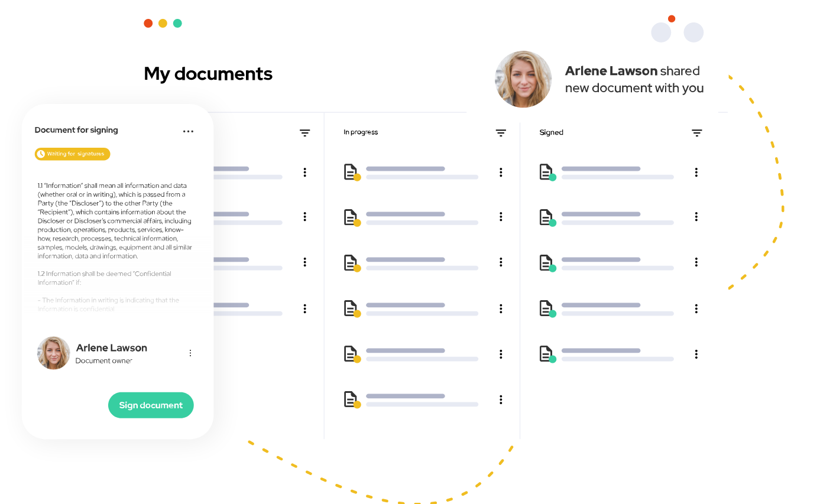This screenshot has height=504, width=833.
Task: Click the green dot in window controls
Action: tap(177, 24)
